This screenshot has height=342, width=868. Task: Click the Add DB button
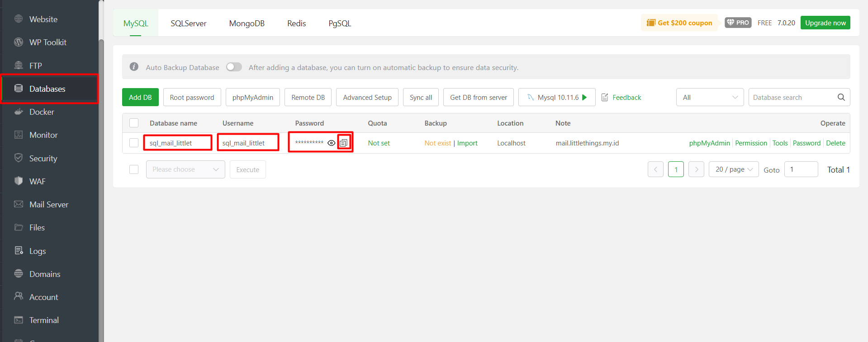pos(140,97)
